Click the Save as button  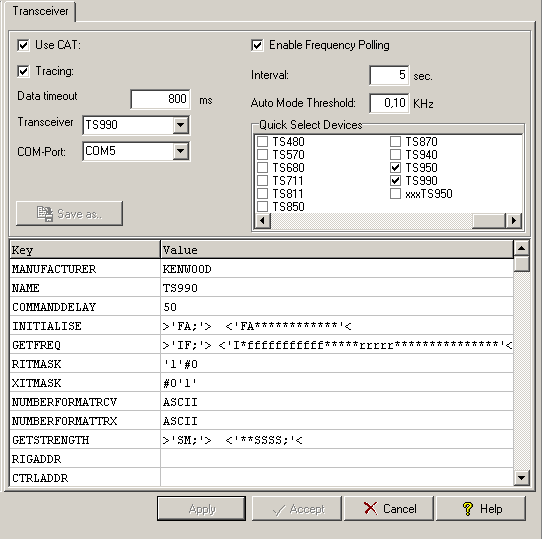[x=69, y=214]
